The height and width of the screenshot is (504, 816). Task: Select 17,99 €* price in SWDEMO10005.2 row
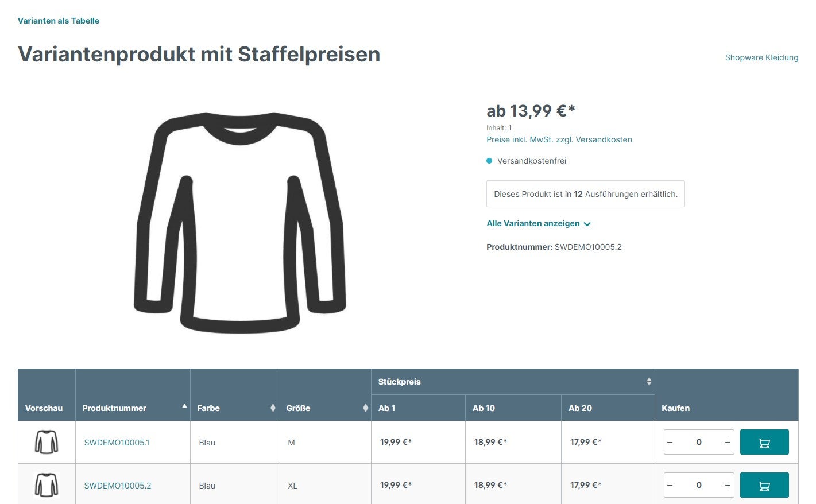586,485
